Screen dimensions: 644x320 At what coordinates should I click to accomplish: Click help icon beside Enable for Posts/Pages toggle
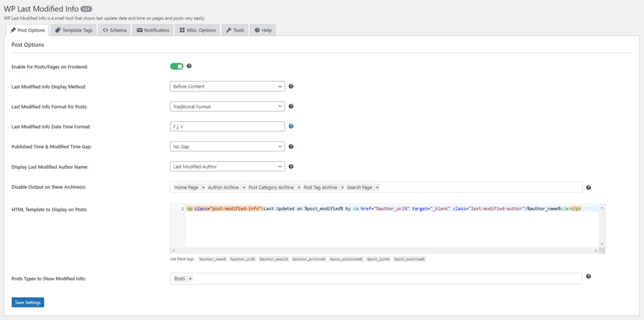tap(189, 66)
